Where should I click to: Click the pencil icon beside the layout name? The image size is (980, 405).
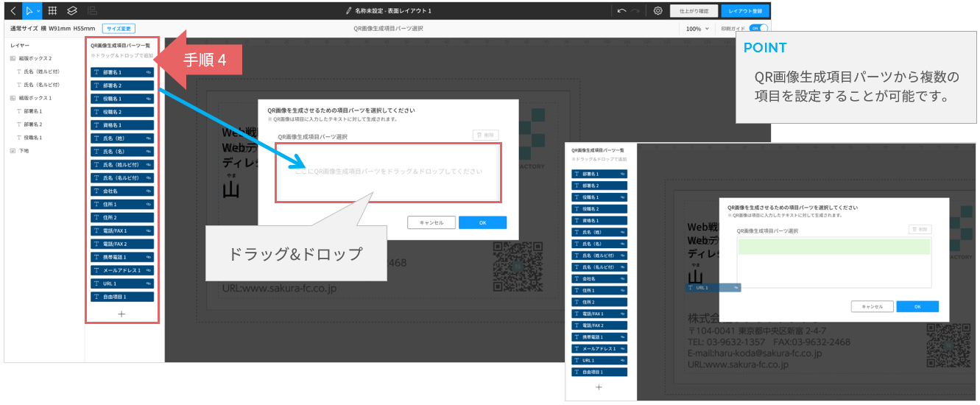coord(349,11)
